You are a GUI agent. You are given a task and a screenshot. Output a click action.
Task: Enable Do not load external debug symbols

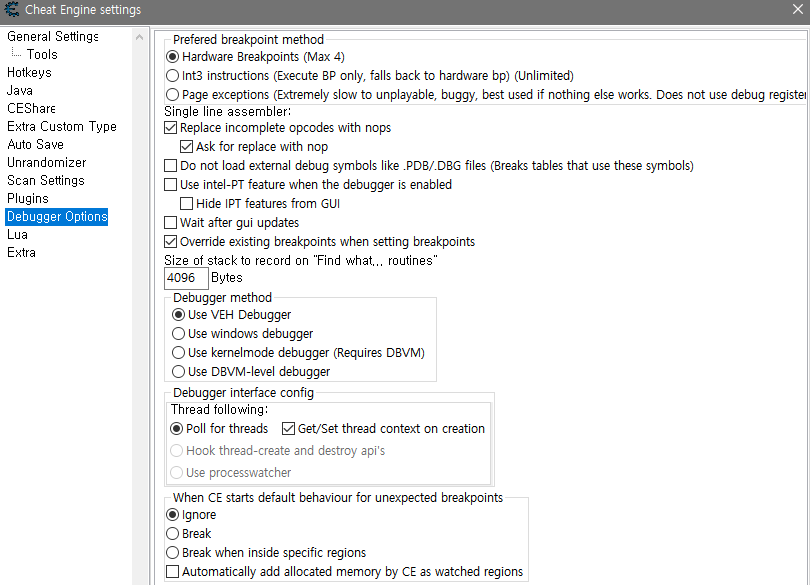[171, 166]
